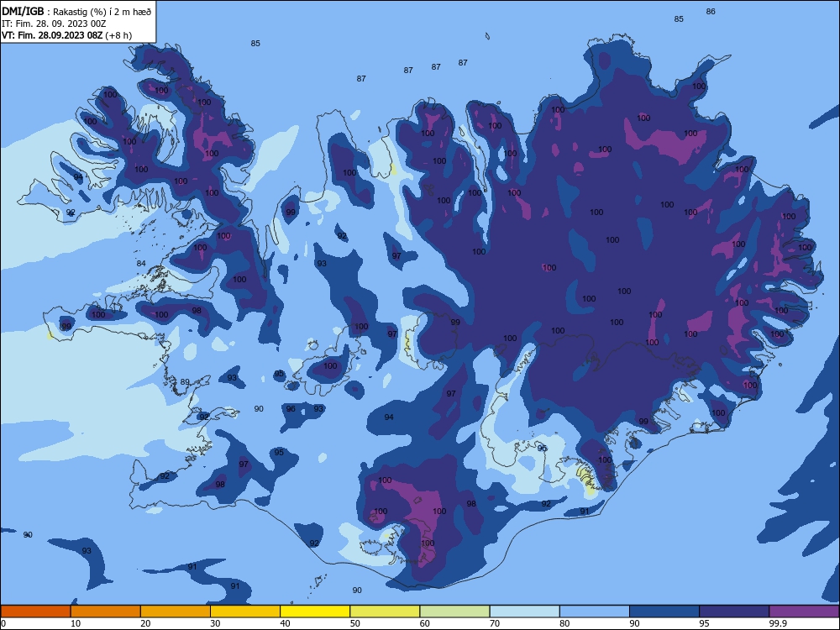
Task: Pick the purple 99.9+ legend swatch
Action: 804,612
